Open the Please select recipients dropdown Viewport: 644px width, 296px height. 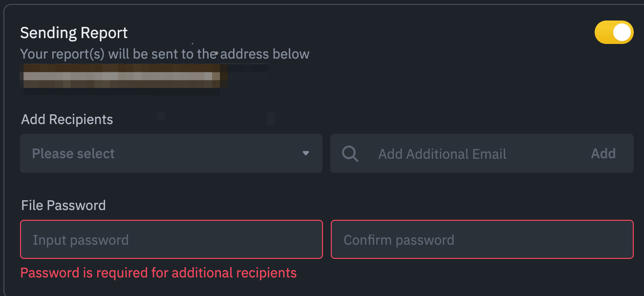(x=171, y=153)
